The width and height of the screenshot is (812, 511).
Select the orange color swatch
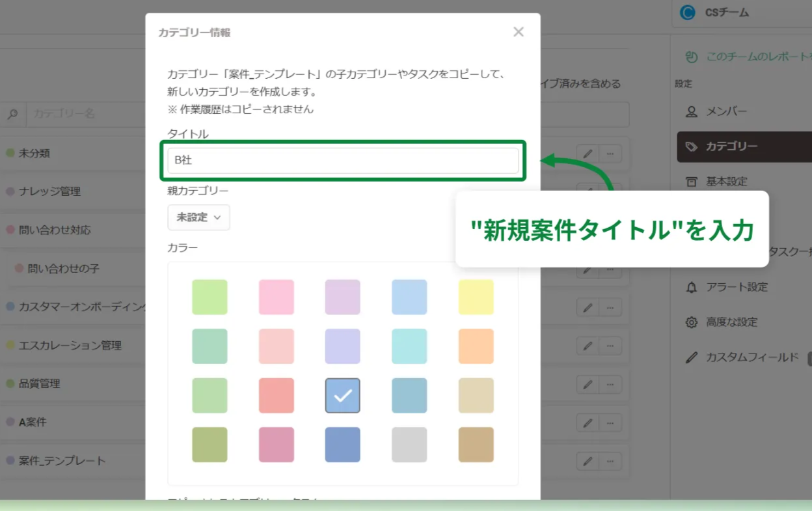click(476, 346)
